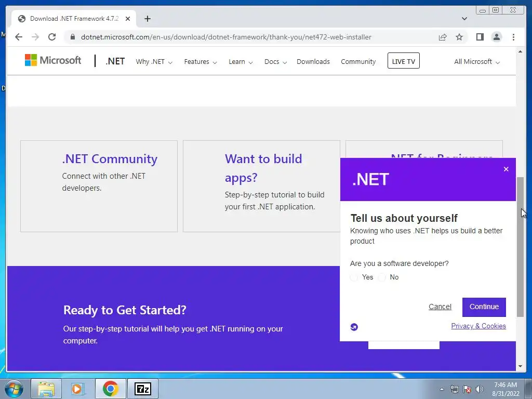
Task: Open the Action Center flag icon
Action: pos(467,389)
